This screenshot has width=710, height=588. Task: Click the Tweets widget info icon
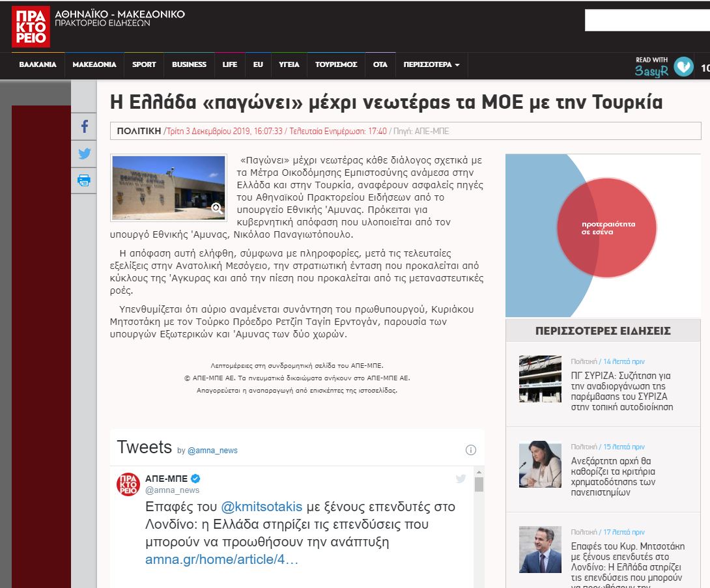point(471,450)
